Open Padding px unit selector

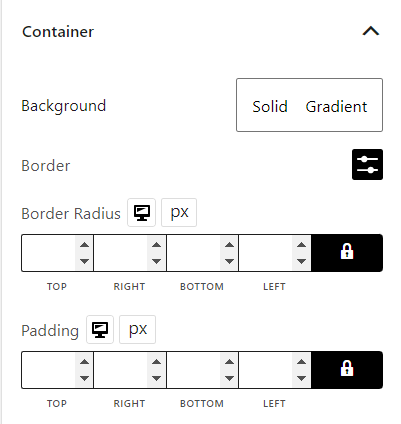click(137, 330)
